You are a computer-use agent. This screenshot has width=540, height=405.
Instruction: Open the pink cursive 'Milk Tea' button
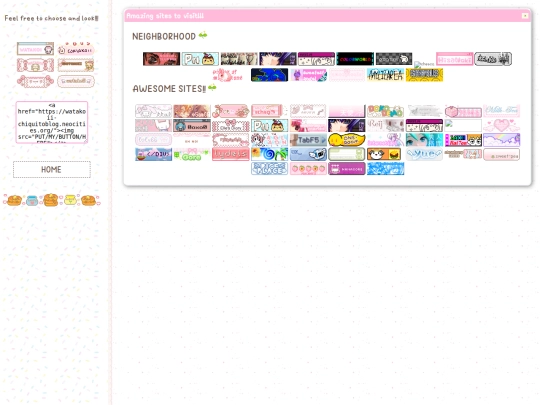tap(501, 111)
